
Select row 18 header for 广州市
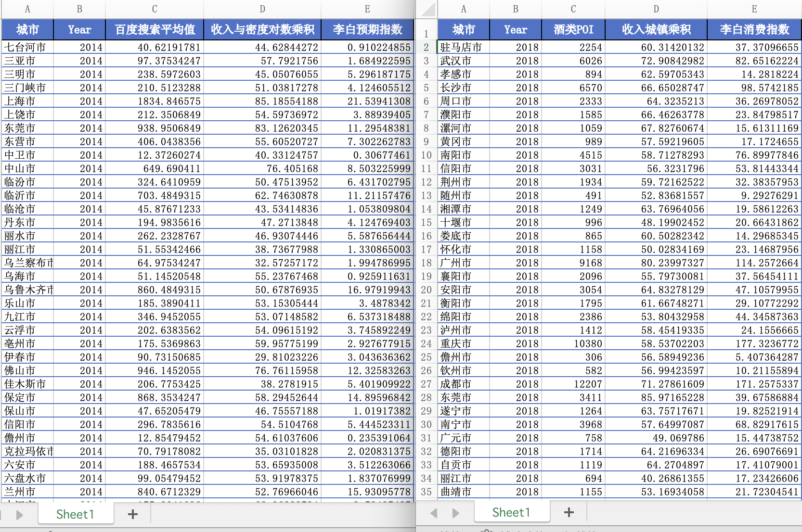click(427, 263)
